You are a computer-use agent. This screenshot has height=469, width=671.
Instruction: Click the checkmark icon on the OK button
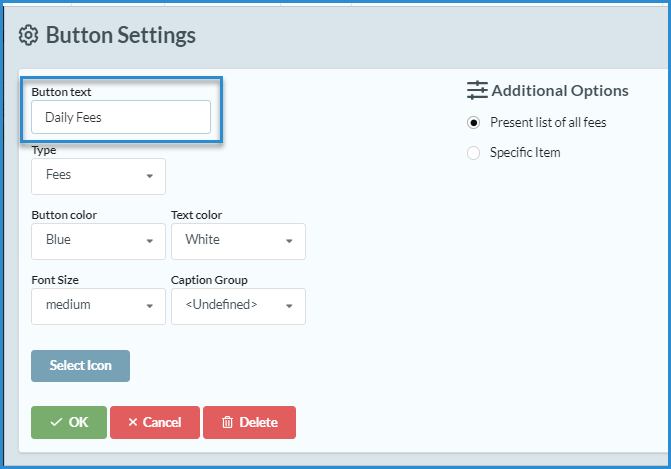tap(55, 422)
